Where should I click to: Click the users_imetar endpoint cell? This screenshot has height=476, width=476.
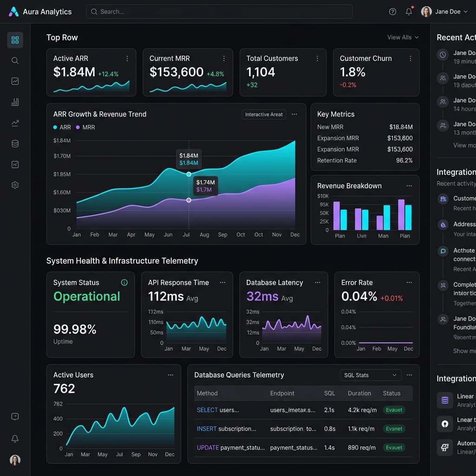pos(293,410)
